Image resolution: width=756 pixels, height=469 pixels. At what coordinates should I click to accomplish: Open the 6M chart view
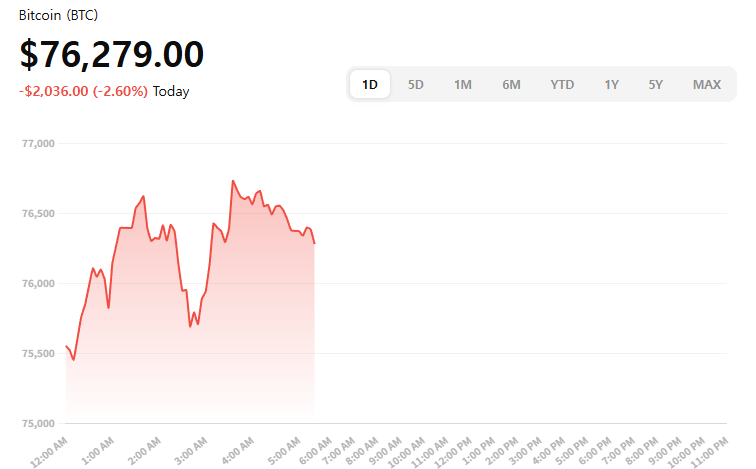click(511, 85)
